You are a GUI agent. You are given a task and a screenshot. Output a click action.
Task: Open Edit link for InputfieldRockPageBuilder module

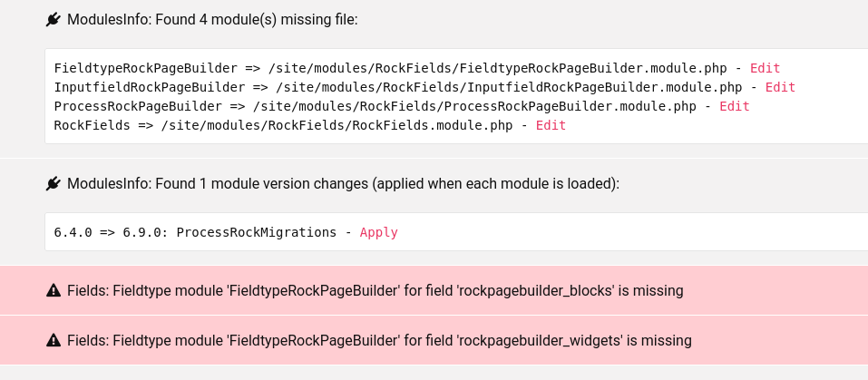(x=780, y=87)
